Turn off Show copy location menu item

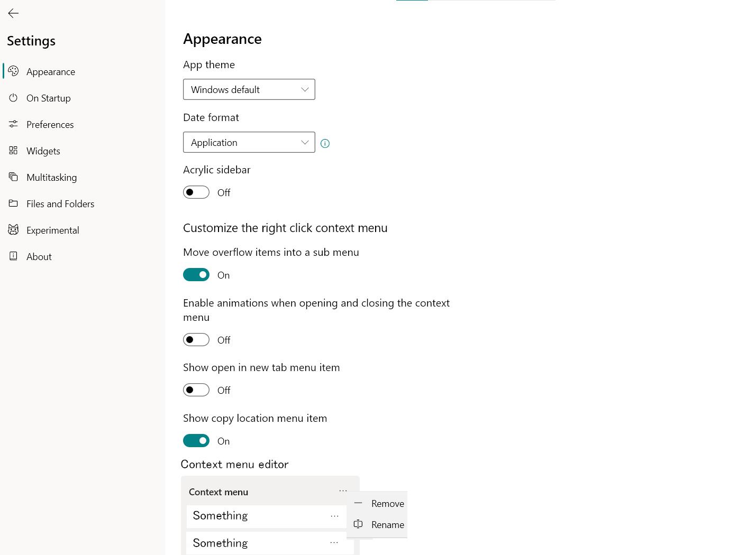196,440
